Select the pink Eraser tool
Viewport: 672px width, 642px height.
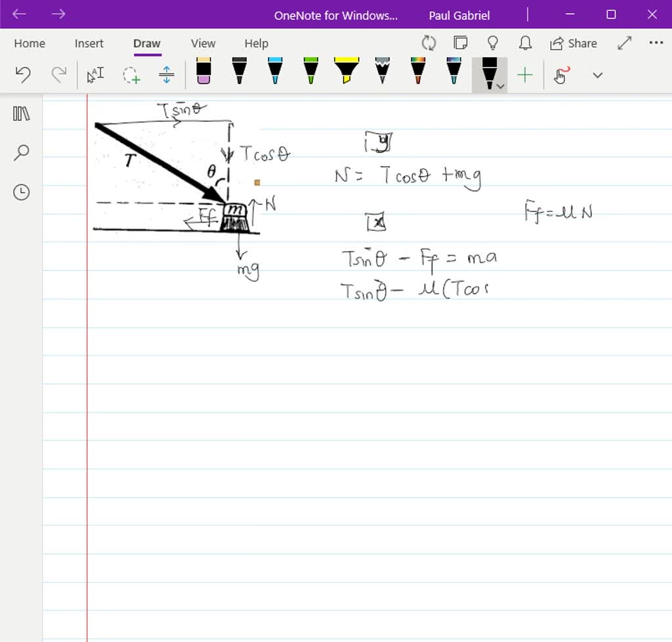204,74
